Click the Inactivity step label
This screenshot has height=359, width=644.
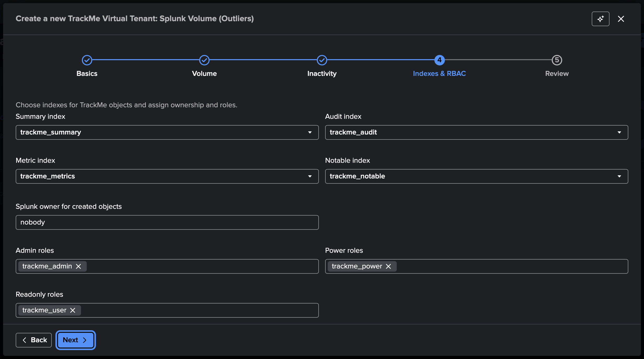click(x=322, y=74)
